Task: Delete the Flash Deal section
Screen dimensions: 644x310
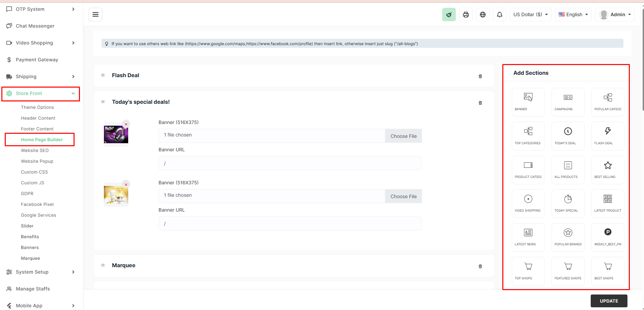Action: [x=480, y=76]
